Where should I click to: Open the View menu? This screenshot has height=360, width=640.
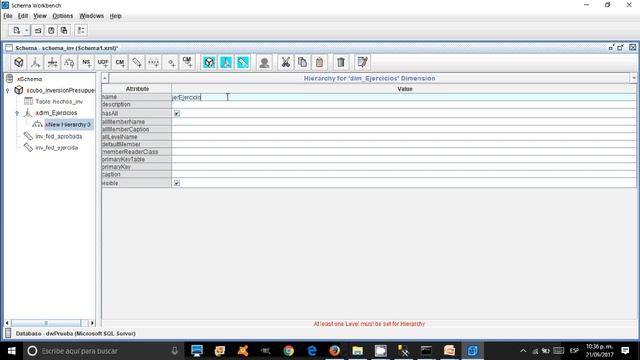[x=40, y=16]
